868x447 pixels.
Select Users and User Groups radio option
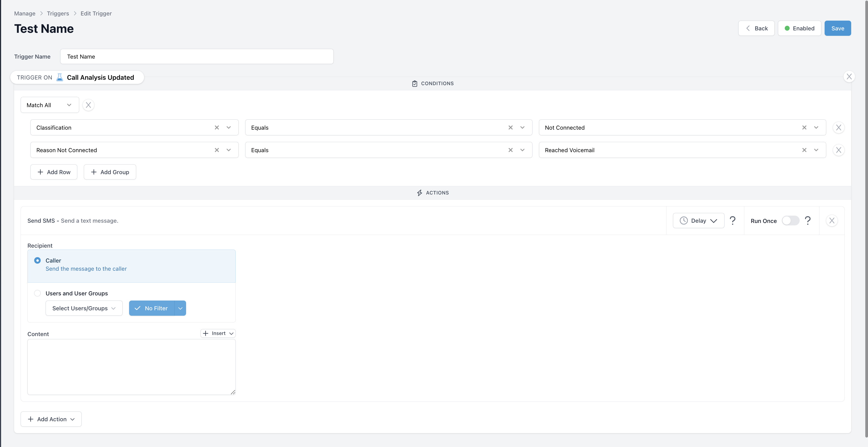tap(37, 293)
